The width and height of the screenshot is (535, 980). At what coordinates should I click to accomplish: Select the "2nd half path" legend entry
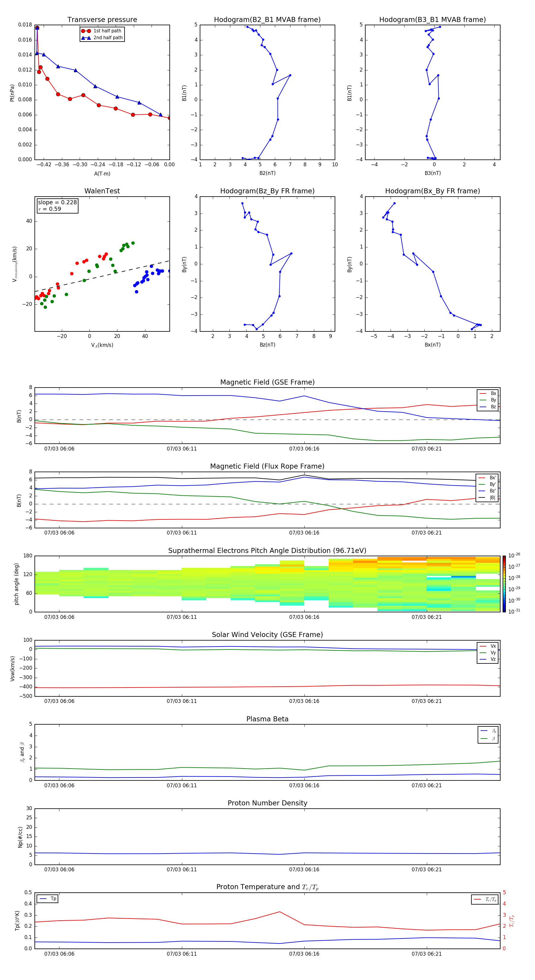pos(102,38)
